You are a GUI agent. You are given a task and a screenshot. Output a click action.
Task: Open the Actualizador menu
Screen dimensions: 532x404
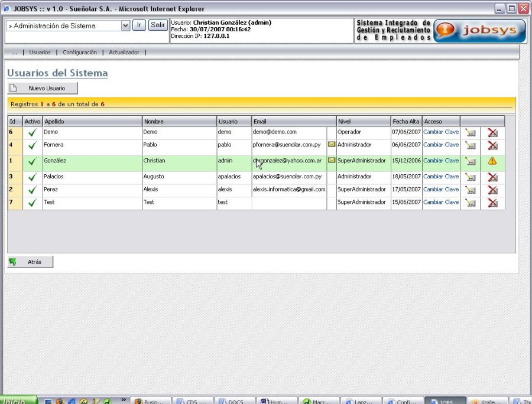[124, 53]
